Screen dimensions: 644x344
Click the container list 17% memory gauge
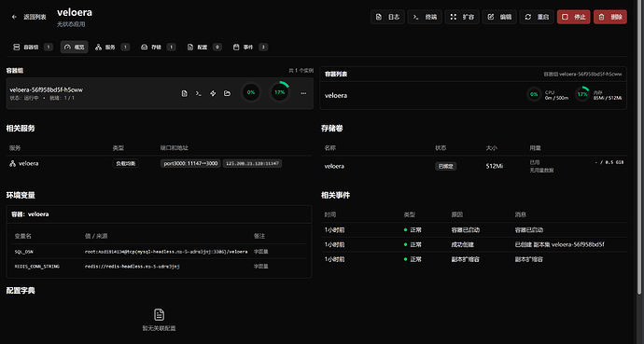pos(582,94)
